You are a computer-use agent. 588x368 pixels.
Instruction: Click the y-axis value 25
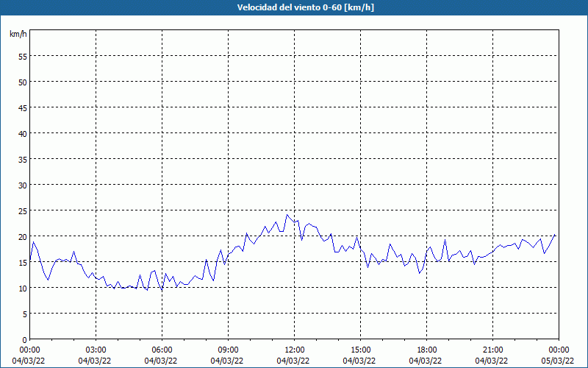[23, 211]
